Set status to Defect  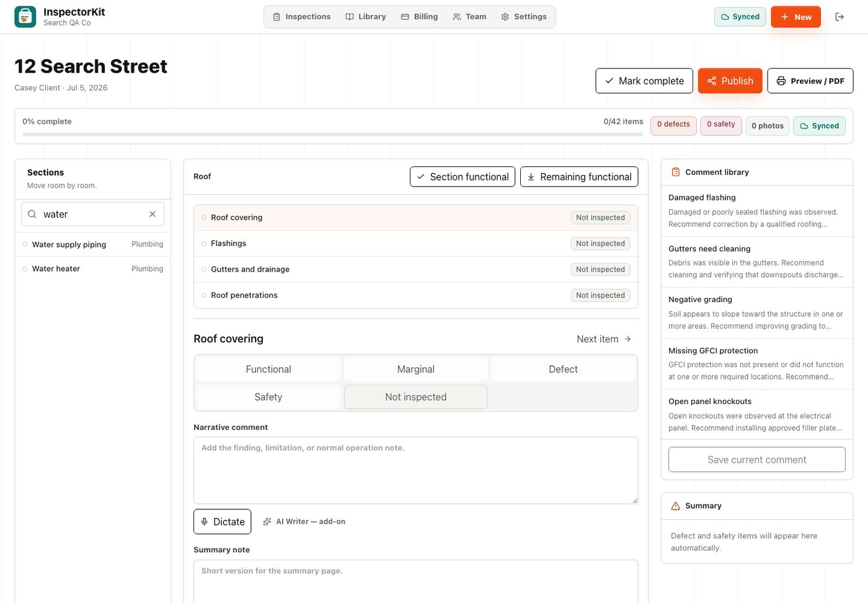pos(563,369)
